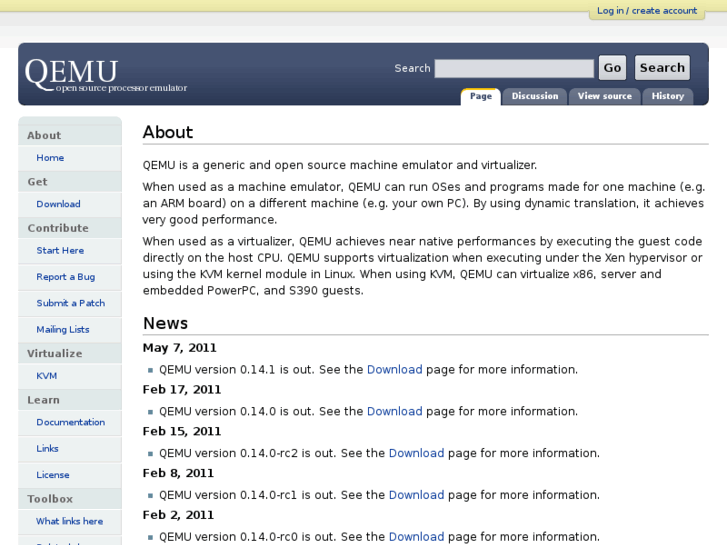This screenshot has width=727, height=545.
Task: Click the open source processor emulator tagline
Action: pyautogui.click(x=121, y=88)
